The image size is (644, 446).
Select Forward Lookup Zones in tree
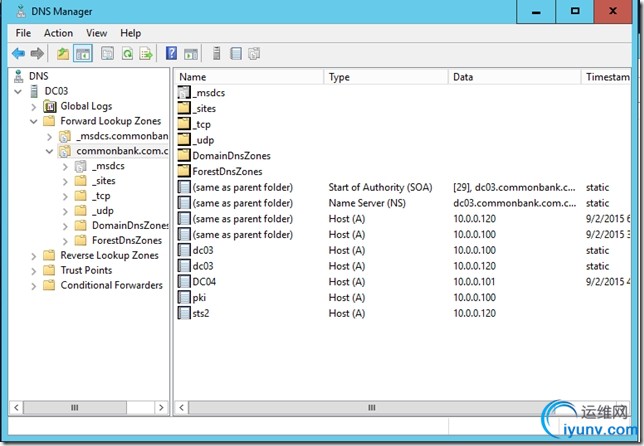point(110,121)
